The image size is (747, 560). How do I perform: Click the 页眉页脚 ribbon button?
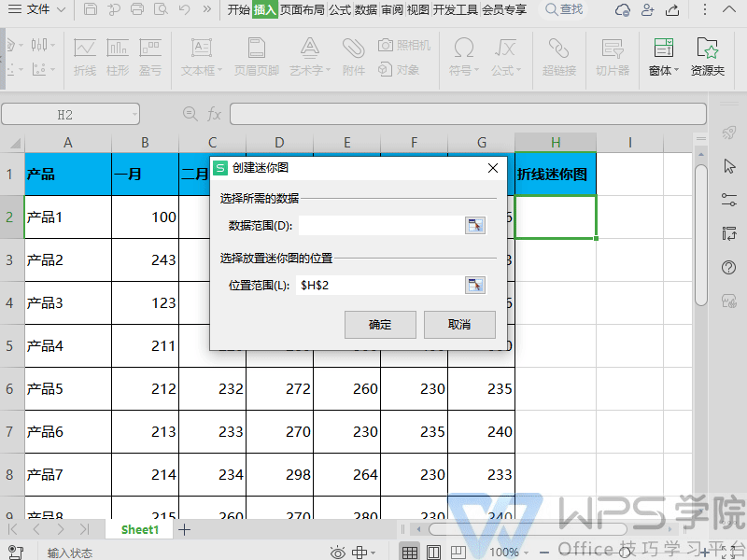click(257, 57)
